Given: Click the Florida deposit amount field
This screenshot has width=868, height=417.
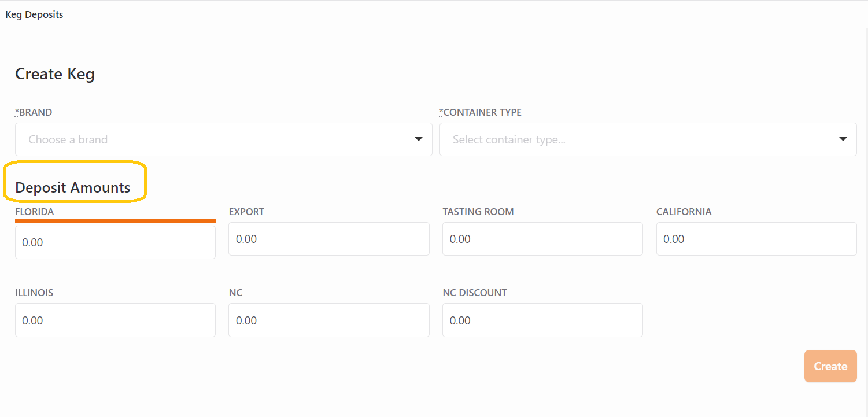Looking at the screenshot, I should 115,242.
